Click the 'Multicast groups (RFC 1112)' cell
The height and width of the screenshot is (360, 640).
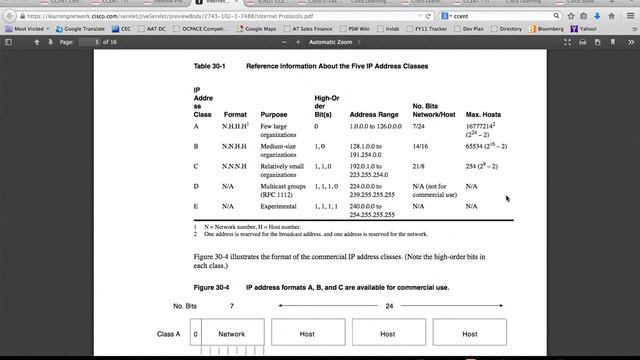click(283, 191)
